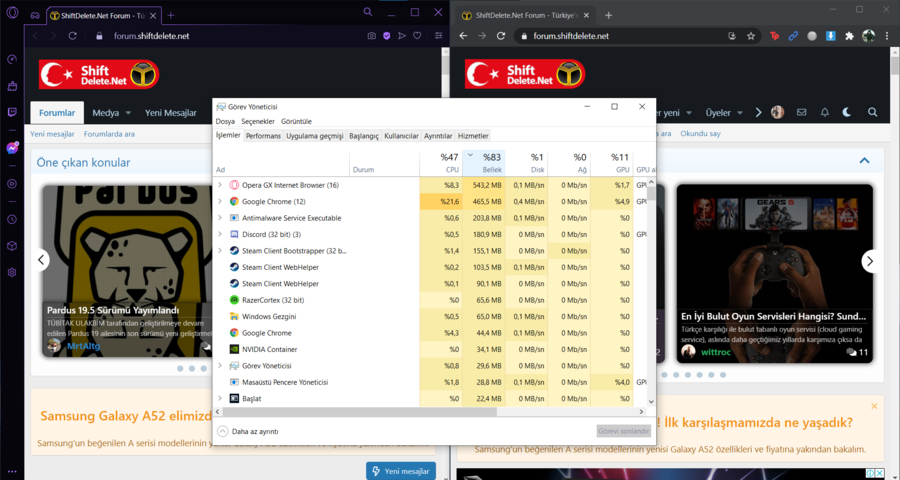This screenshot has width=900, height=480.
Task: Open Seçenekler menu in Task Manager
Action: (x=258, y=121)
